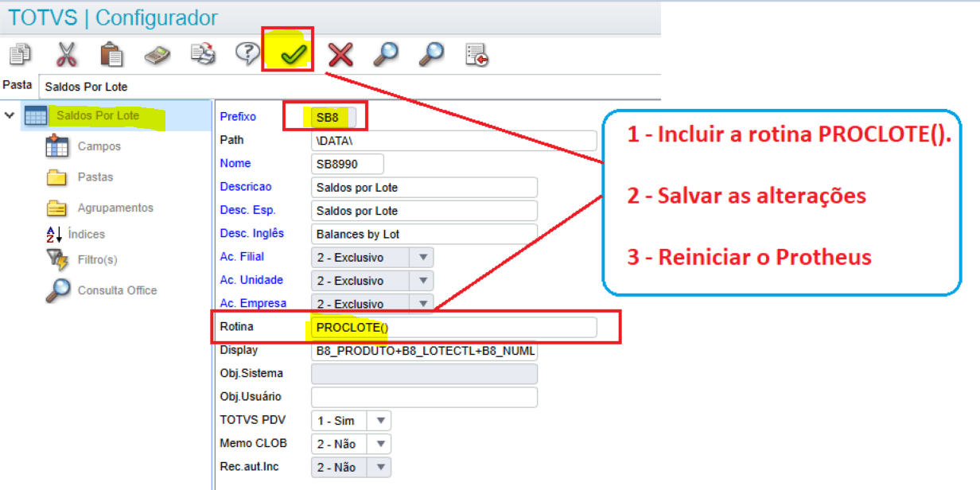This screenshot has height=490, width=980.
Task: Open the Agrupamentos tree item
Action: [x=115, y=208]
